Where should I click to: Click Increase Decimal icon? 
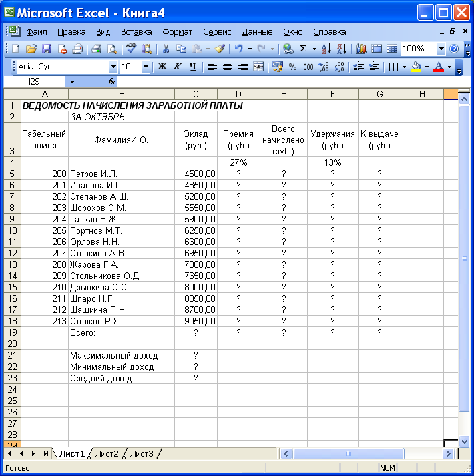tap(324, 67)
